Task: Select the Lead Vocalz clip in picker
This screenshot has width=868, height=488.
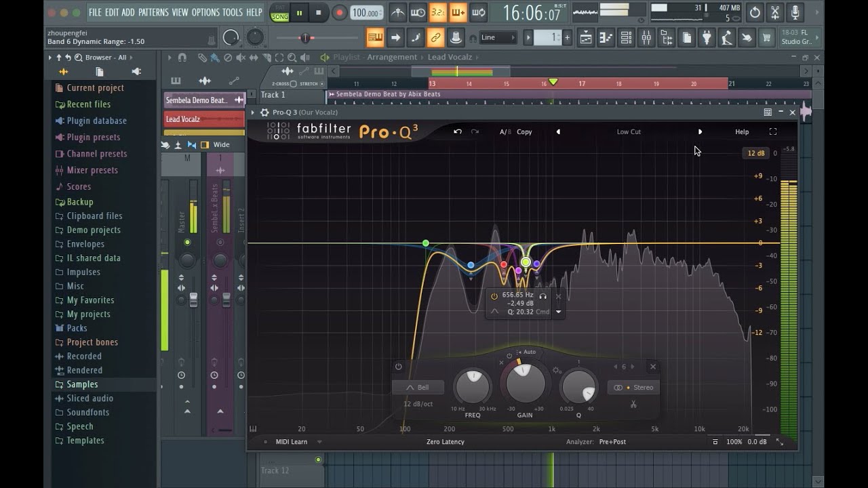Action: point(204,119)
